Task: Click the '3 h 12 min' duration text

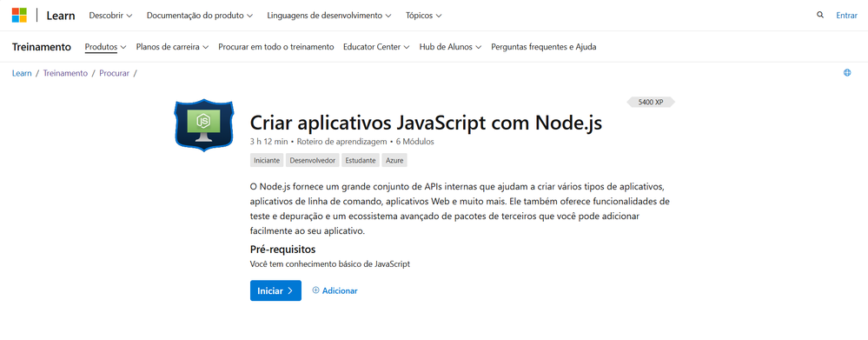Action: click(268, 141)
